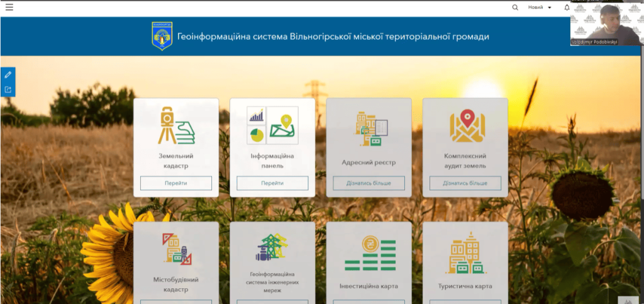Click the Містобудівний кадастр icon
Screen dimensions: 644x304
177,249
